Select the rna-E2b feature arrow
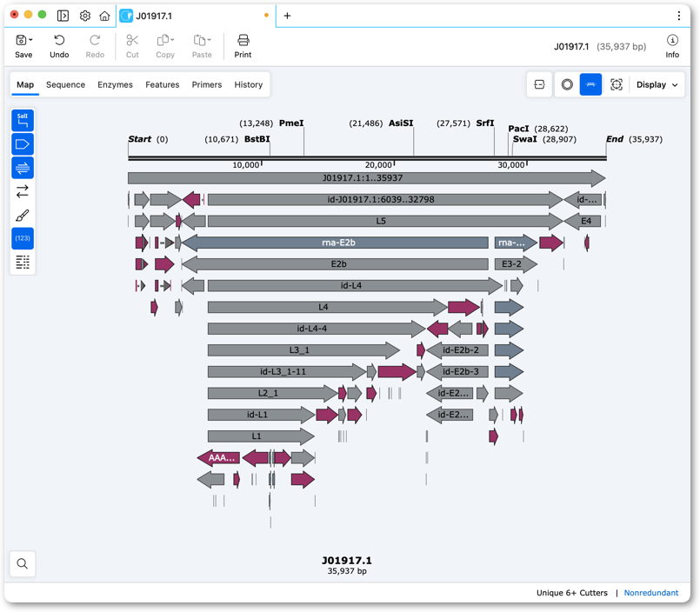700x612 pixels. click(335, 243)
